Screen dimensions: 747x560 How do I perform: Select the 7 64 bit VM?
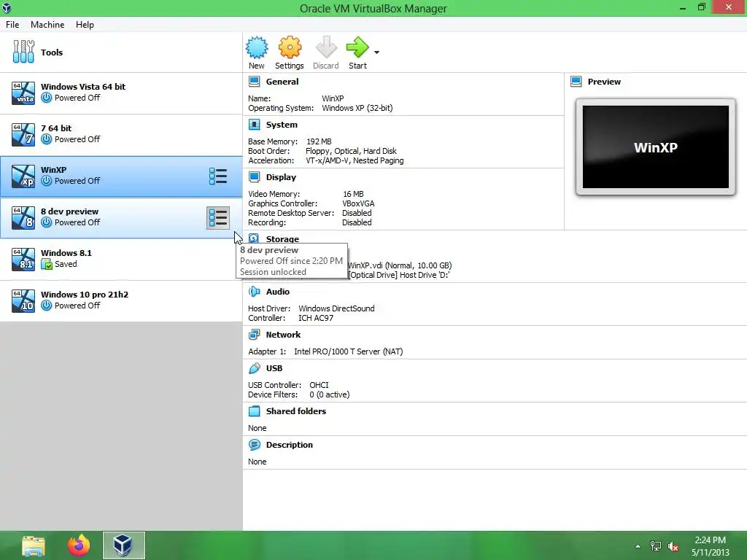click(121, 135)
